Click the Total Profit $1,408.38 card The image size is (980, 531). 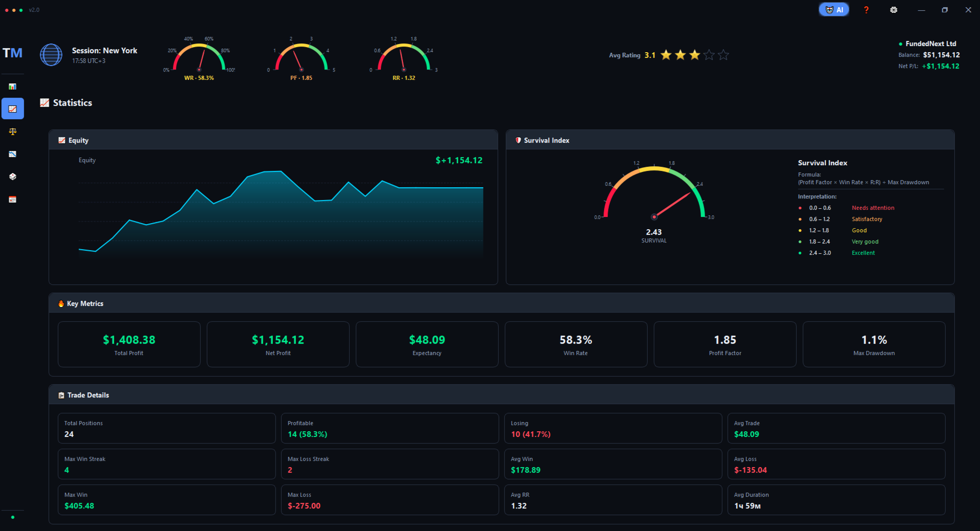pos(129,344)
